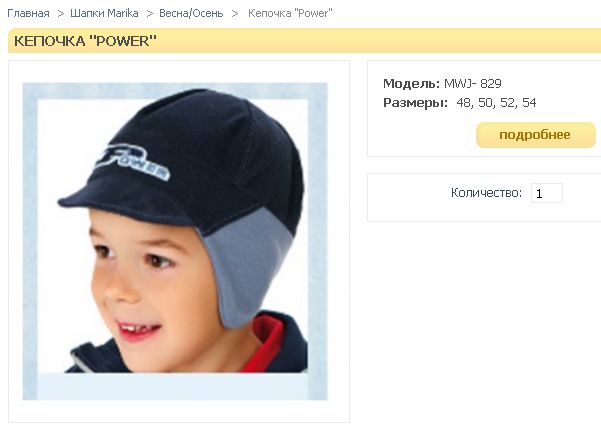The width and height of the screenshot is (601, 424).
Task: Click the Количество label text
Action: click(x=486, y=192)
